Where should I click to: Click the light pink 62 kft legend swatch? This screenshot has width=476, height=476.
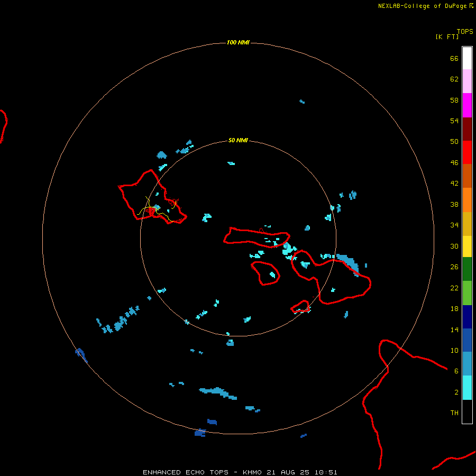467,81
